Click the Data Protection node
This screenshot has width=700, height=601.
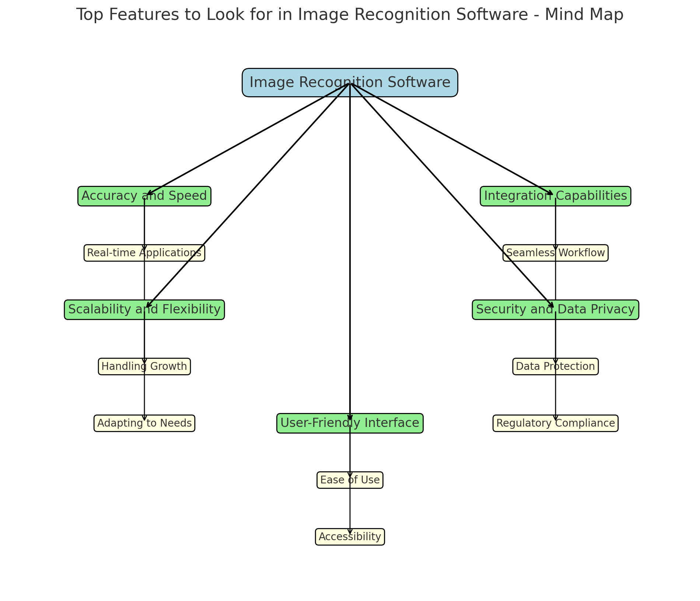[555, 366]
